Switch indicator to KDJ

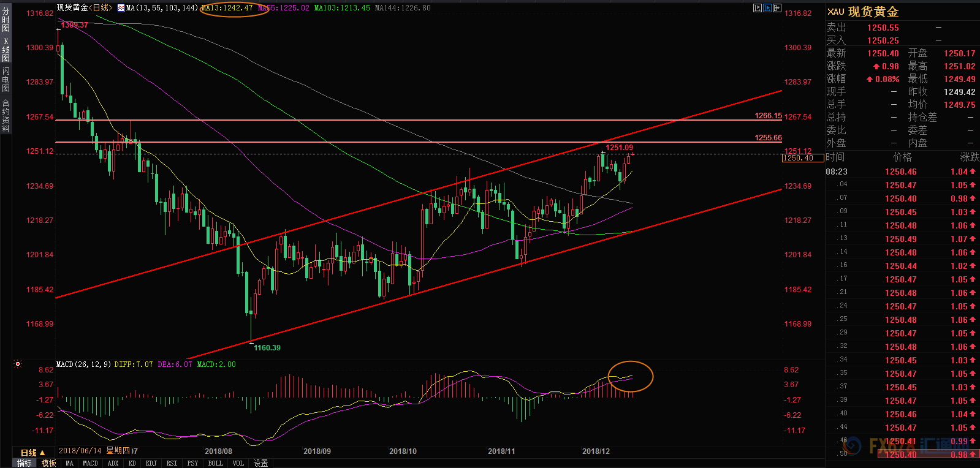pos(151,463)
